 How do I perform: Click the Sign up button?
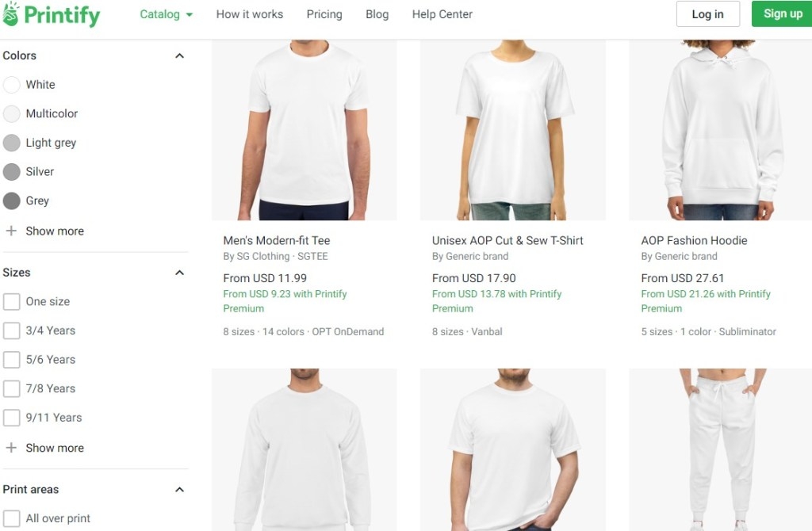(782, 14)
